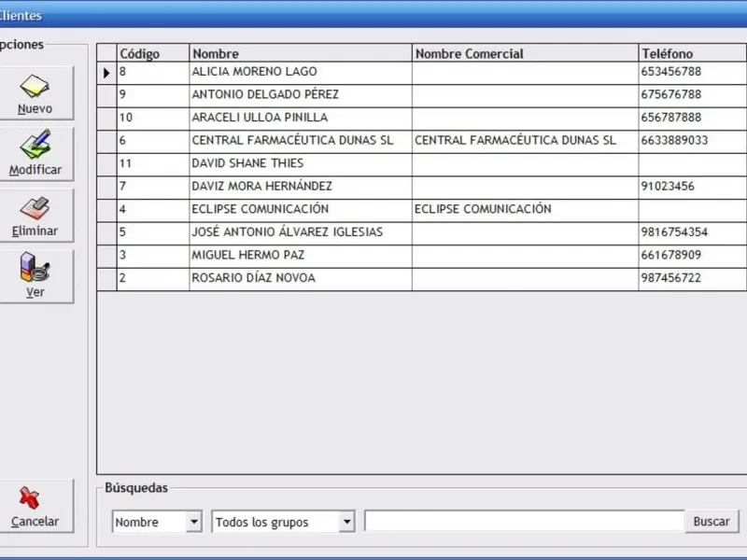Click code cell 11

(153, 164)
